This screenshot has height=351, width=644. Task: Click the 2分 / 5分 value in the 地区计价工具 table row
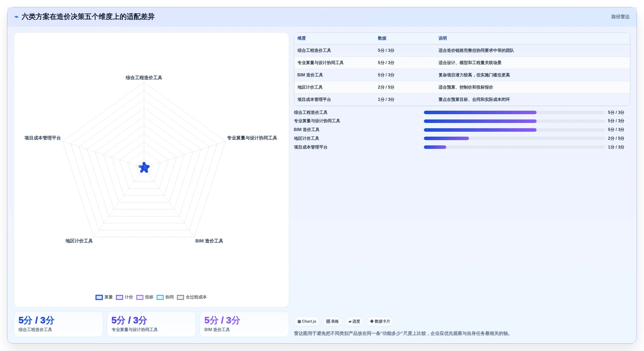pos(386,87)
